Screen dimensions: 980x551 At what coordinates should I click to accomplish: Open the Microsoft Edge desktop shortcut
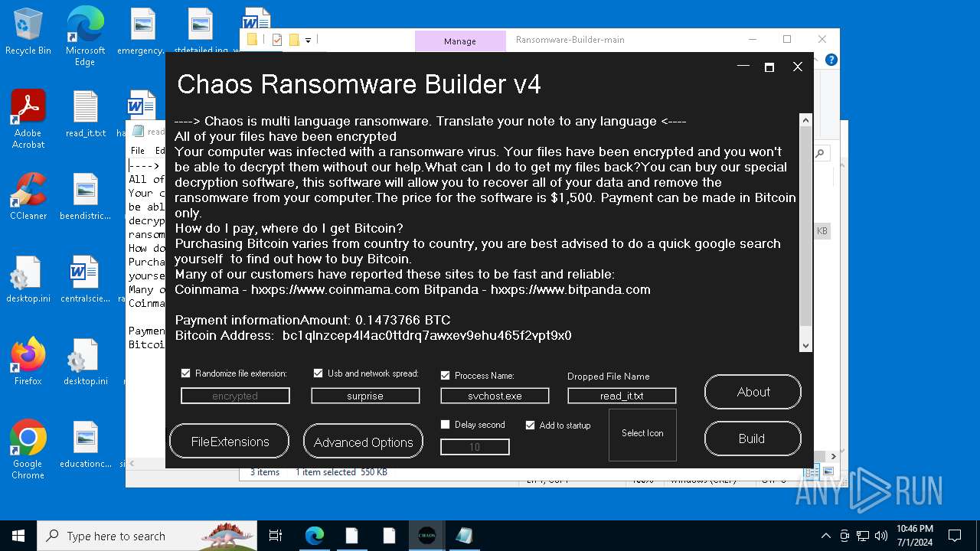click(x=85, y=37)
